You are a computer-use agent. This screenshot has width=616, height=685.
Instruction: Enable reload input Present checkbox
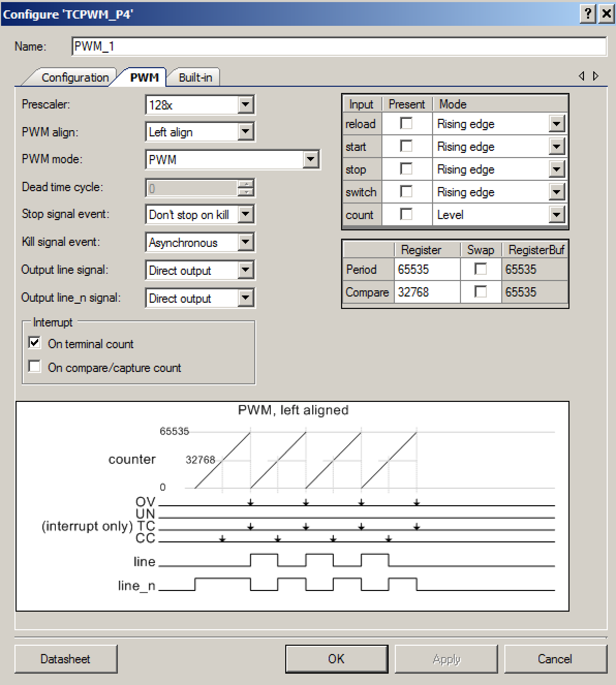[407, 123]
